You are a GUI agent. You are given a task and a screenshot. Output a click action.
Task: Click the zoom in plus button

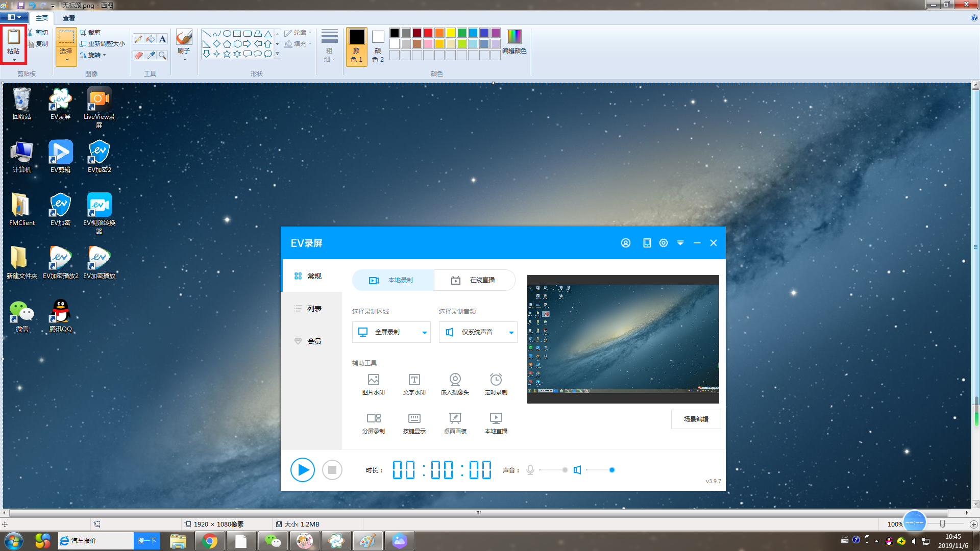pos(973,524)
